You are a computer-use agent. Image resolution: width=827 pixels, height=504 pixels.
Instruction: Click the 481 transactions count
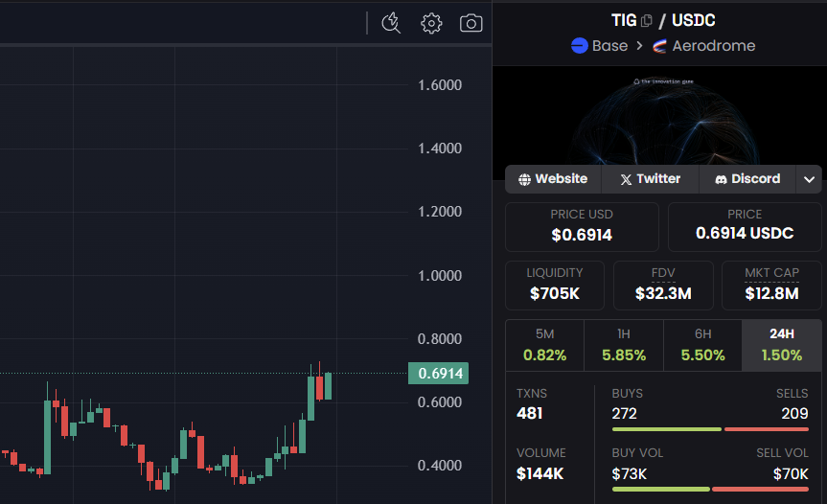[x=530, y=413]
